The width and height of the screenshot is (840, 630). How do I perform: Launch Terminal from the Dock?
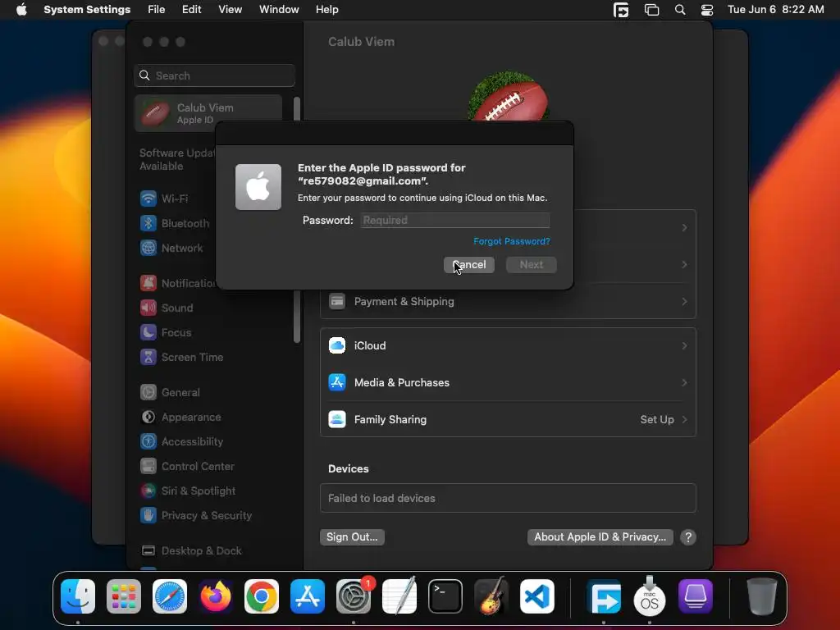pyautogui.click(x=445, y=596)
